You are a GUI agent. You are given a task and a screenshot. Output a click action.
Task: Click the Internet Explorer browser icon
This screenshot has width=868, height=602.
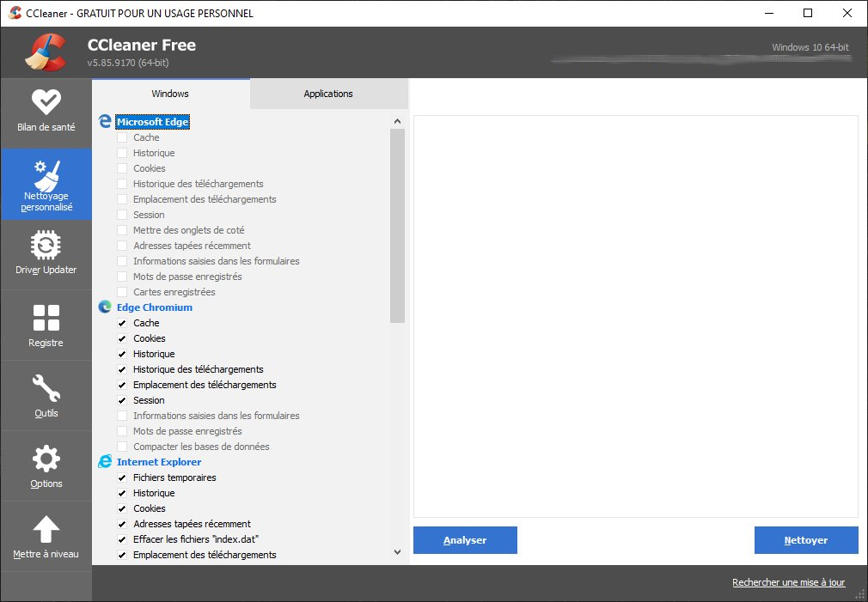click(x=105, y=462)
